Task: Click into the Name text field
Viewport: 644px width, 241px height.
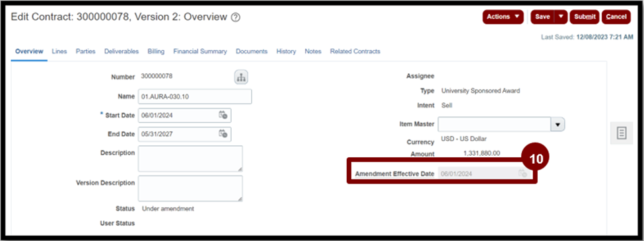Action: [195, 96]
